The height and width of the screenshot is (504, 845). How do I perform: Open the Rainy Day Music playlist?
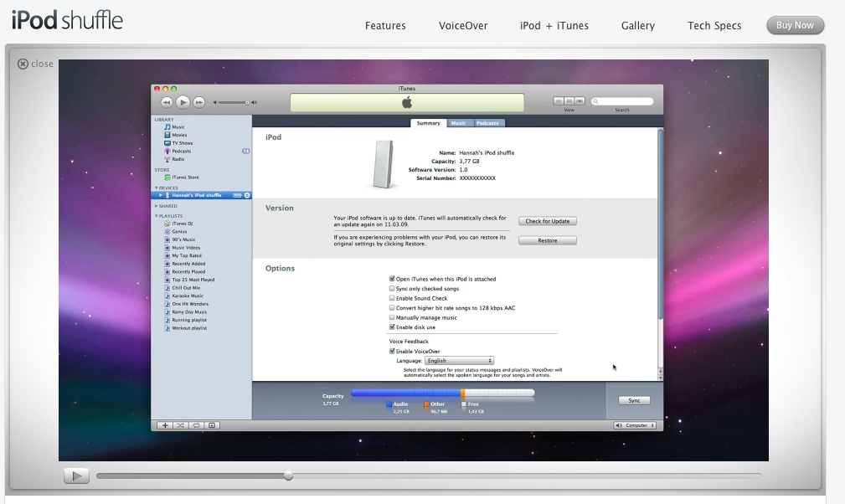pos(189,312)
